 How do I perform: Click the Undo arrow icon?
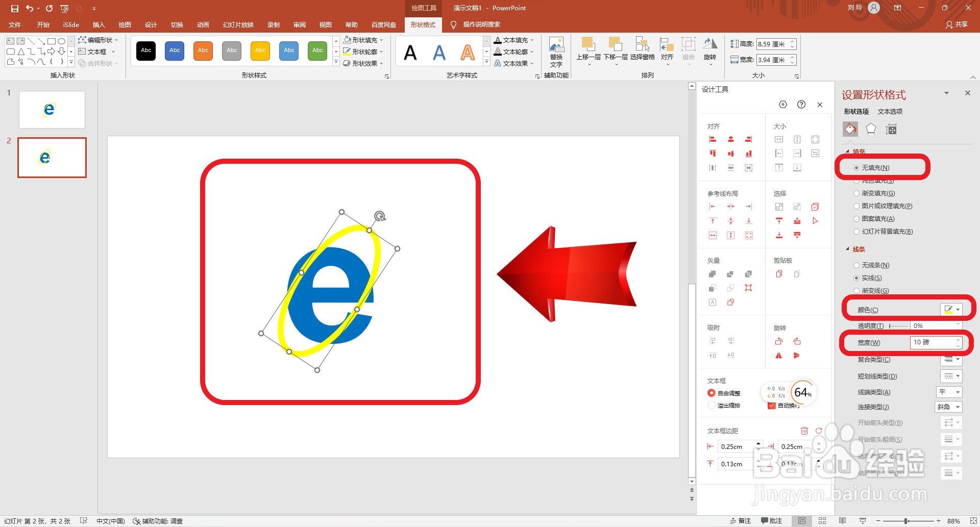coord(30,8)
